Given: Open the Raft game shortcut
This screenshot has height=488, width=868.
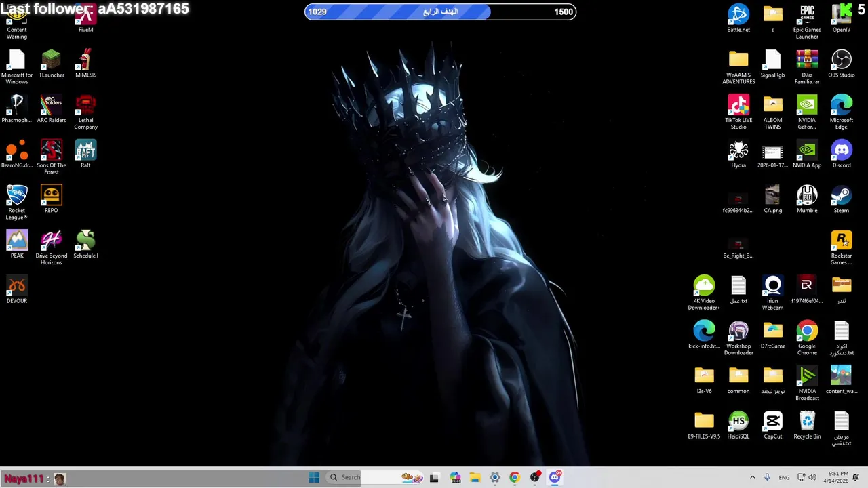Looking at the screenshot, I should [x=85, y=155].
